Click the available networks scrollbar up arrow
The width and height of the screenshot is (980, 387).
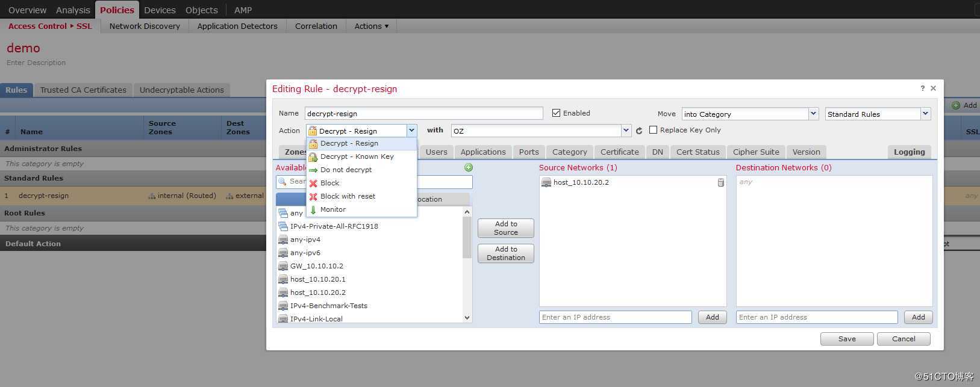pyautogui.click(x=467, y=212)
